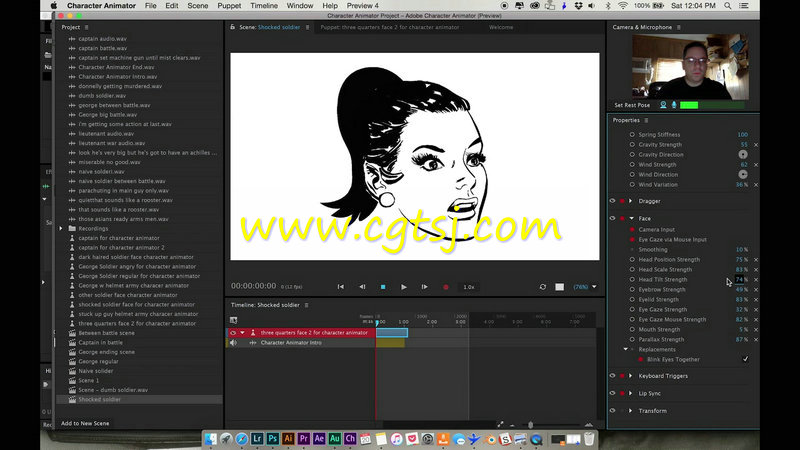Go to the start of the scene
This screenshot has width=800, height=450.
341,287
